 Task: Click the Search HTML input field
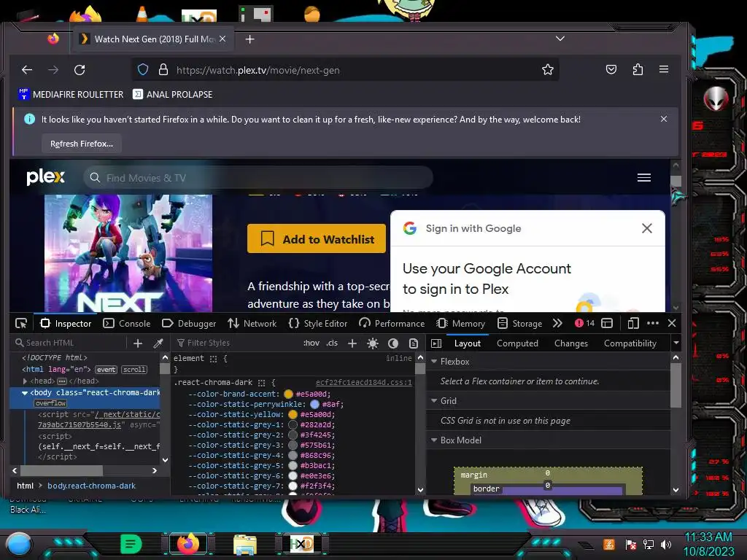[69, 343]
